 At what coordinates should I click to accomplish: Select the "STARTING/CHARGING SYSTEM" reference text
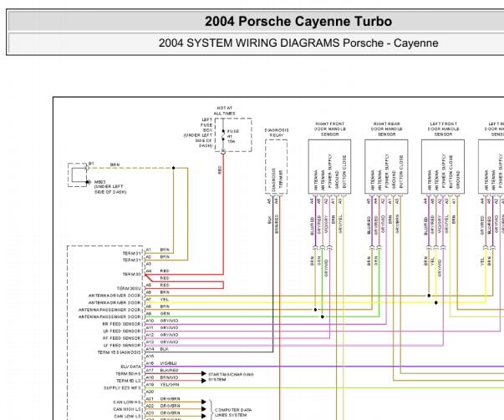pyautogui.click(x=231, y=377)
